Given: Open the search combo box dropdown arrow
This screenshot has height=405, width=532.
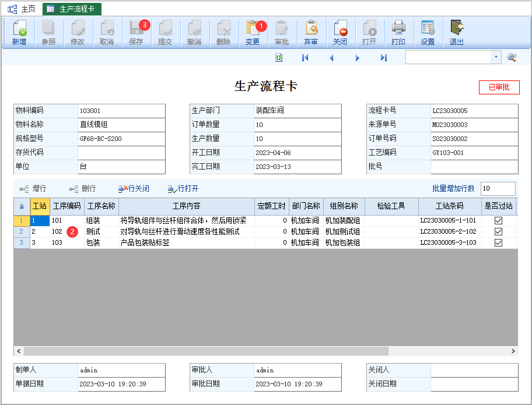Looking at the screenshot, I should coord(496,57).
